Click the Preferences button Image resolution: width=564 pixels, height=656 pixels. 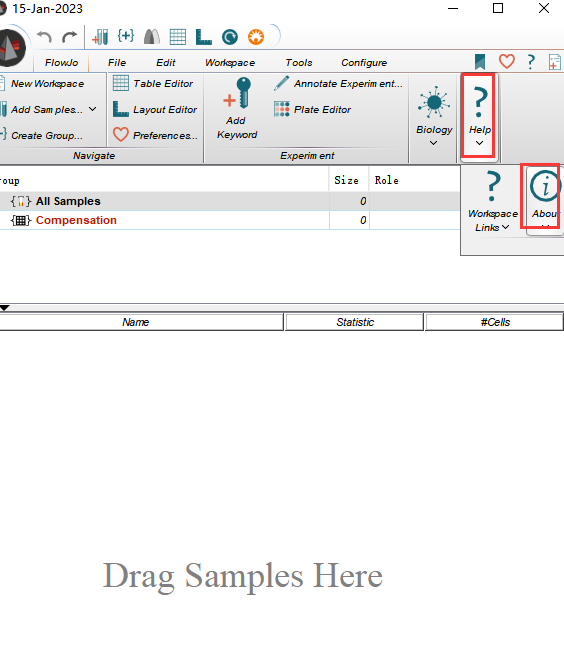(x=155, y=135)
